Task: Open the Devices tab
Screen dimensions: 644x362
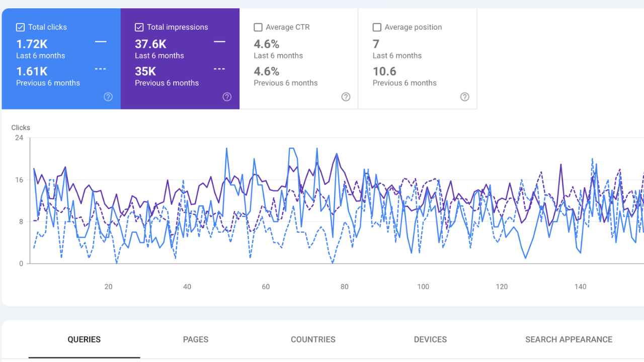Action: tap(430, 339)
